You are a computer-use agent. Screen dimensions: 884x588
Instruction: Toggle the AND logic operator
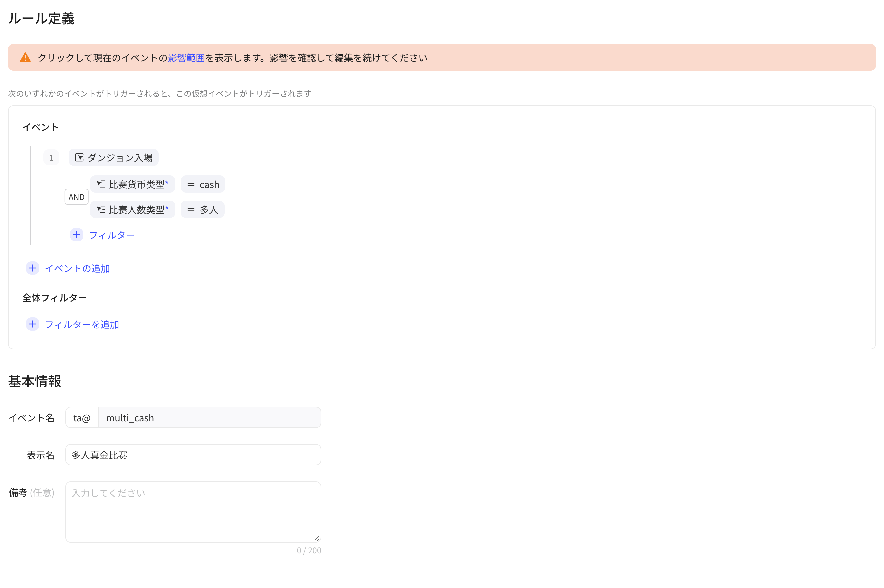tap(76, 197)
